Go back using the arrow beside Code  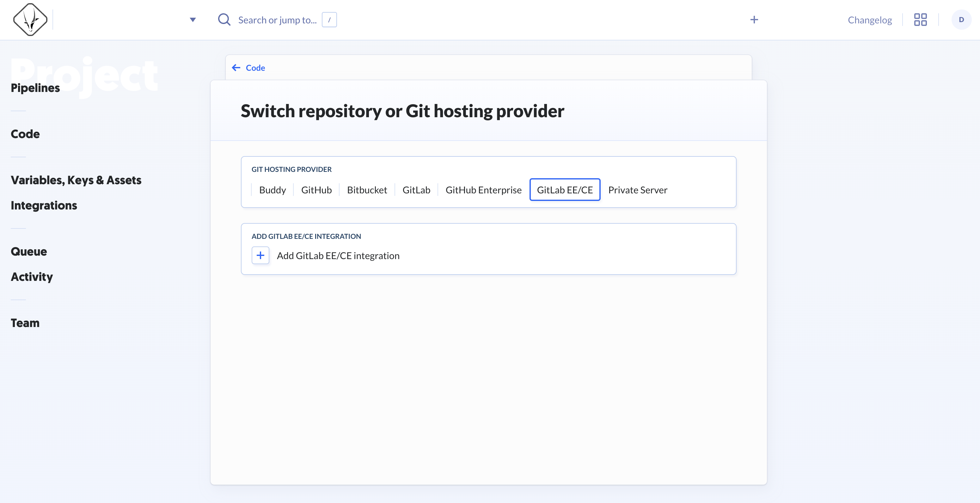[x=236, y=68]
